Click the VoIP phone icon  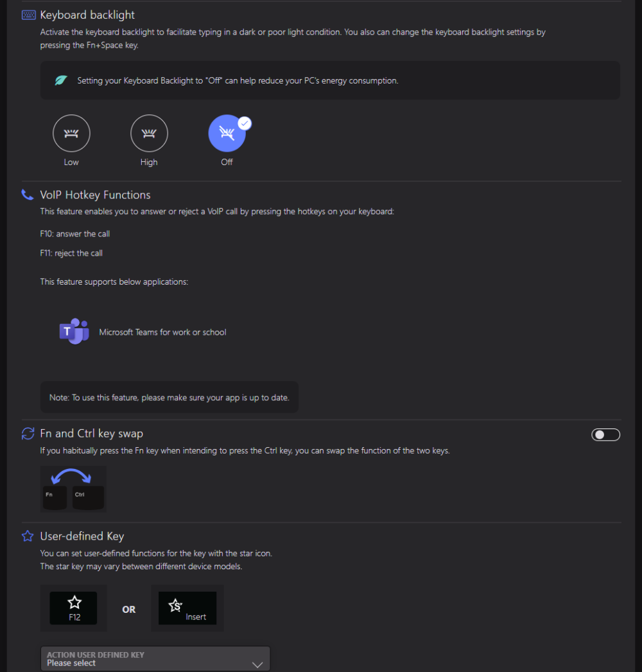pyautogui.click(x=28, y=195)
